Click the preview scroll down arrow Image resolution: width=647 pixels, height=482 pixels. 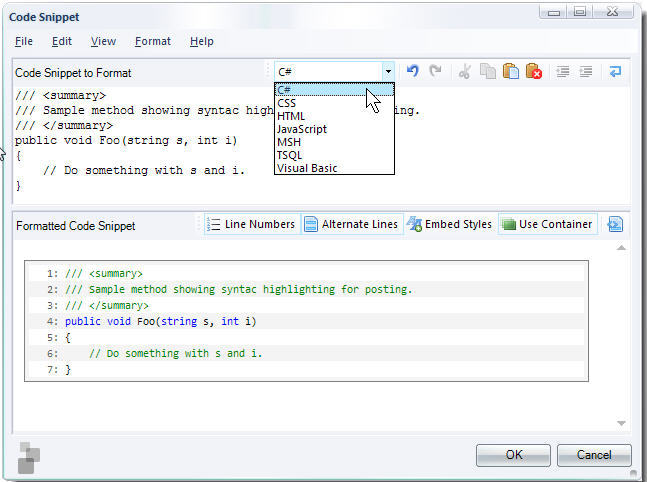tap(621, 423)
